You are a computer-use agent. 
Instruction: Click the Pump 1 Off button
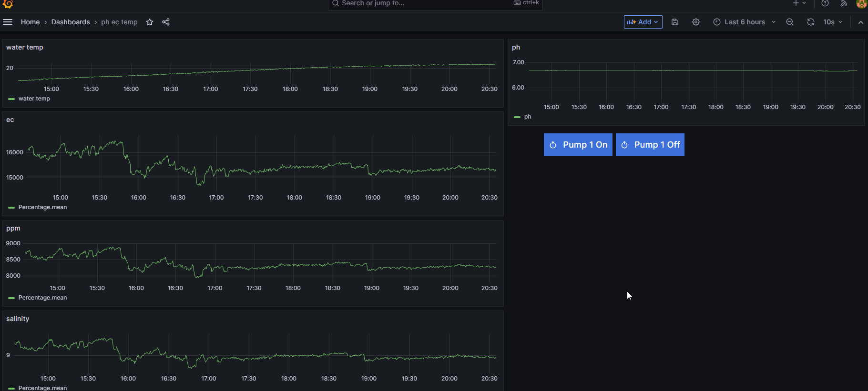point(650,145)
